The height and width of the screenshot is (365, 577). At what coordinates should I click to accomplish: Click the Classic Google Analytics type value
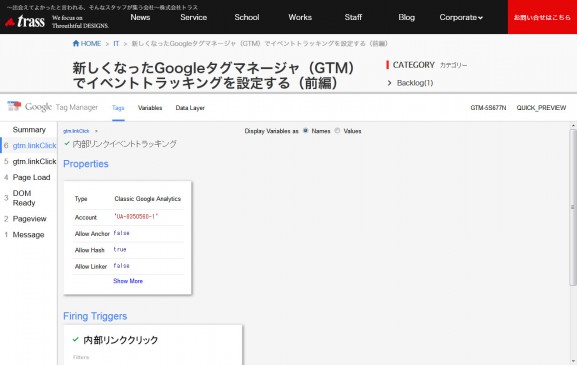click(x=148, y=199)
